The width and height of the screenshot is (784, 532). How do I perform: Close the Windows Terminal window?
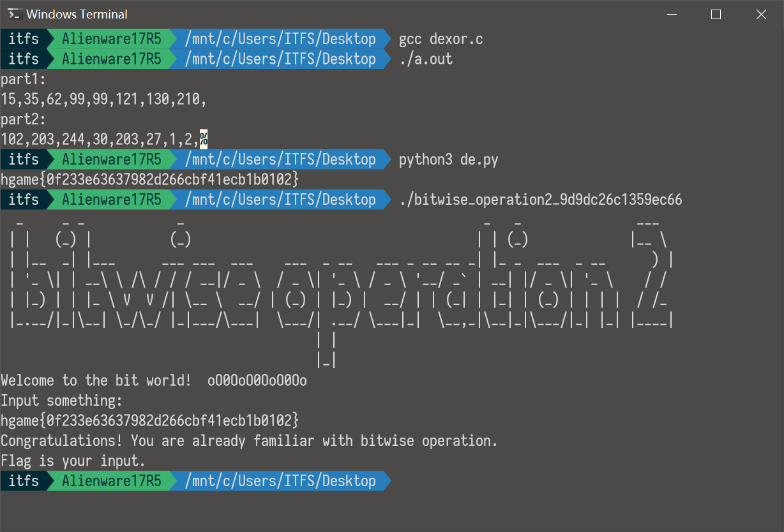coord(760,14)
